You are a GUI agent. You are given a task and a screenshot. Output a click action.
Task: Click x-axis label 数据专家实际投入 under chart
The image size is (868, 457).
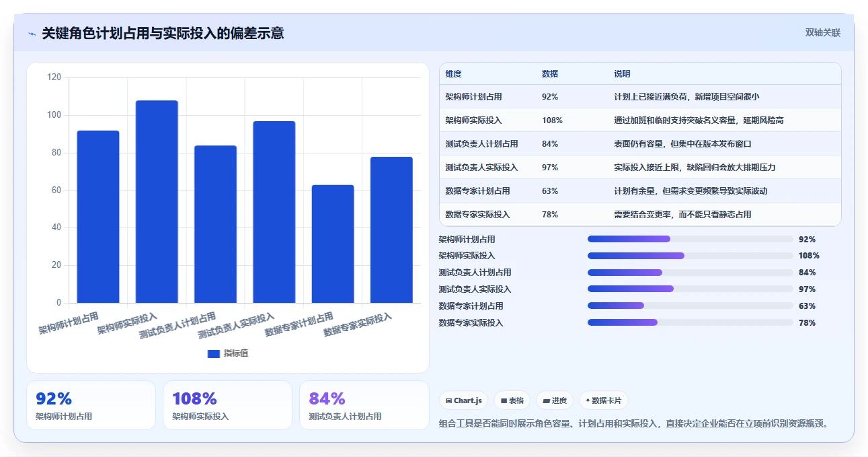[x=358, y=325]
